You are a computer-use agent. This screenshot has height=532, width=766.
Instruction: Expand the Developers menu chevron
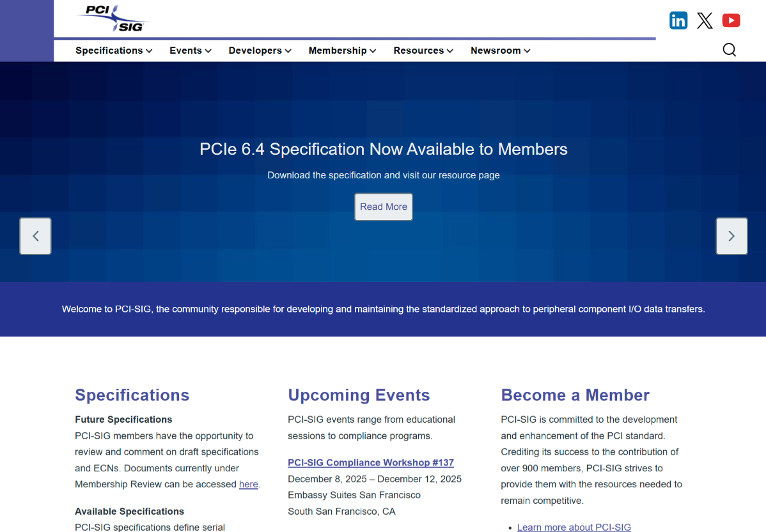point(288,51)
